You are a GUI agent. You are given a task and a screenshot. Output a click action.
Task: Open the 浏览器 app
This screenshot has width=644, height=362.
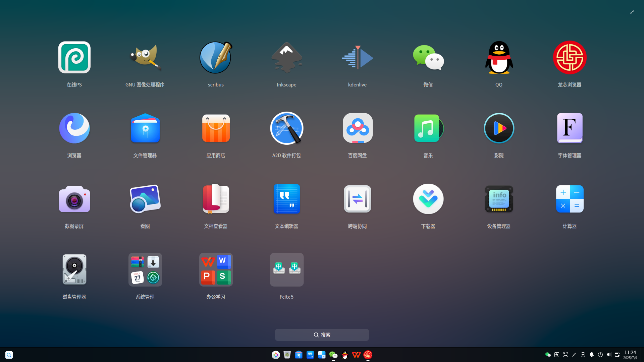tap(74, 128)
